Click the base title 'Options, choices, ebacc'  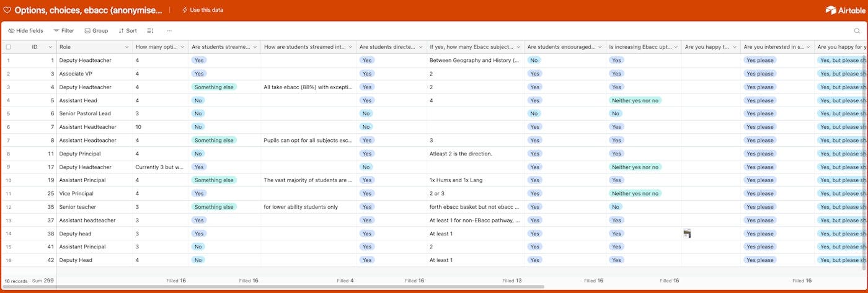tap(89, 10)
